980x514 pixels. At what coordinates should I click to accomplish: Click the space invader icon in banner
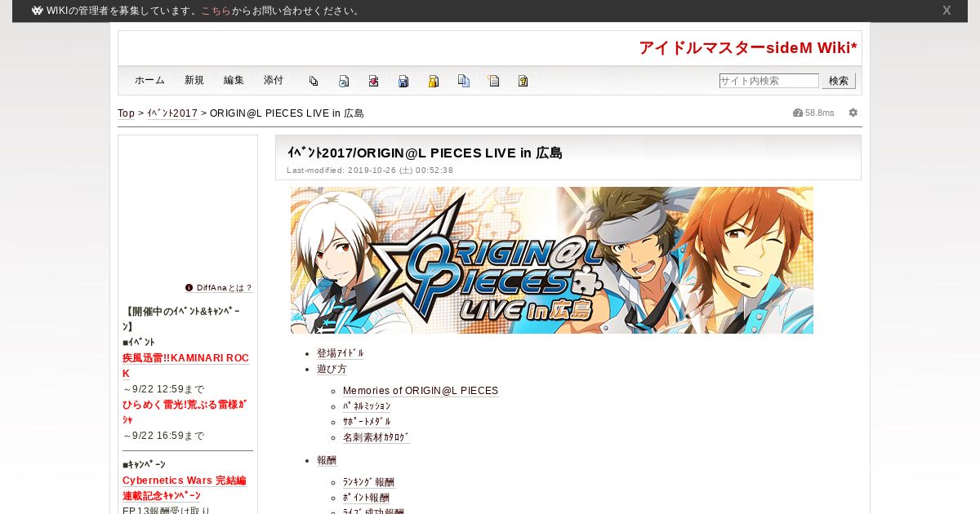tap(37, 11)
